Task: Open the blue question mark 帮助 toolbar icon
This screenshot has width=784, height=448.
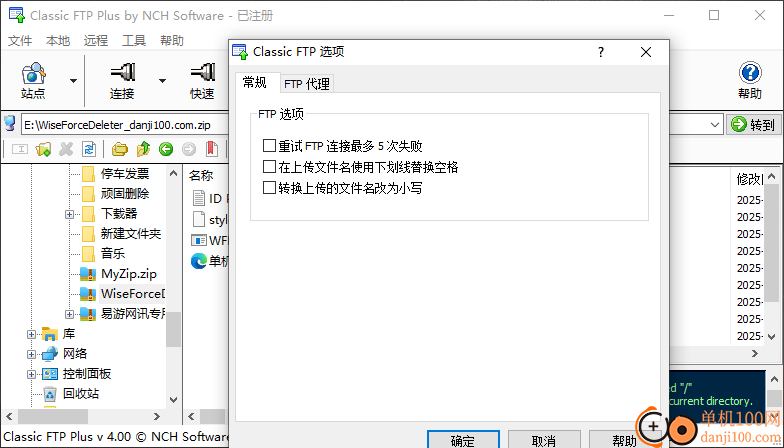Action: tap(750, 73)
